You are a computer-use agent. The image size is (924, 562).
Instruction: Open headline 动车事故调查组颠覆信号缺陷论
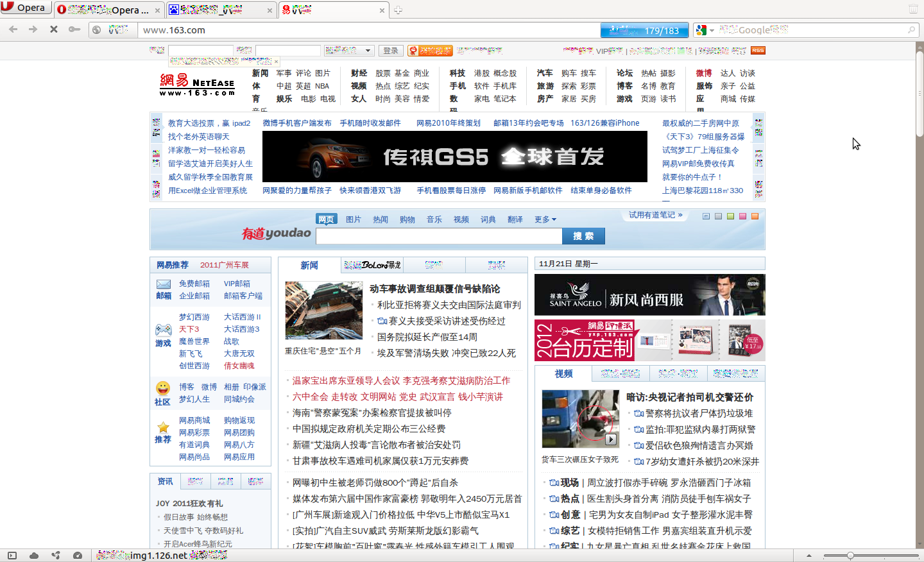tap(435, 289)
